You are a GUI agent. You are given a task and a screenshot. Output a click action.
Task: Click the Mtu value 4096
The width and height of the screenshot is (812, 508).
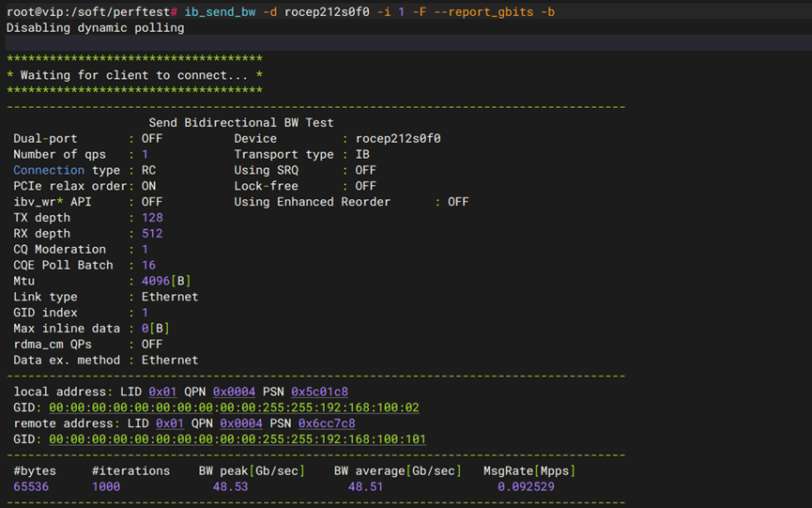[x=156, y=281]
